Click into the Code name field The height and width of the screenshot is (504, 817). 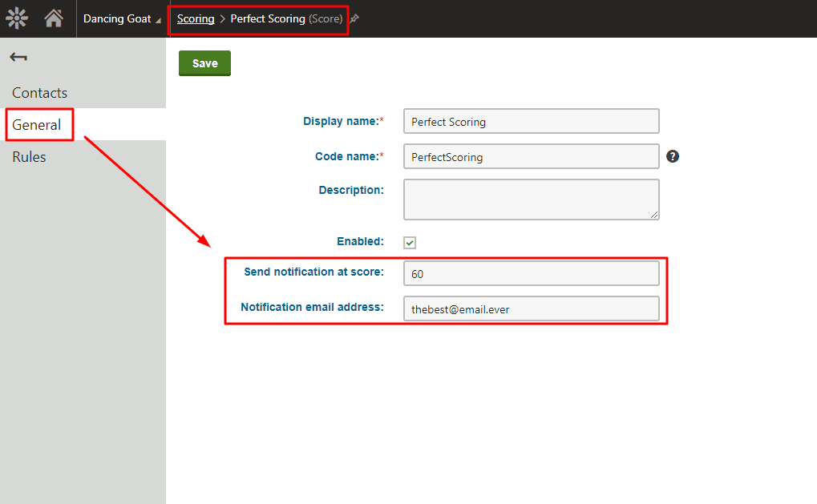532,157
